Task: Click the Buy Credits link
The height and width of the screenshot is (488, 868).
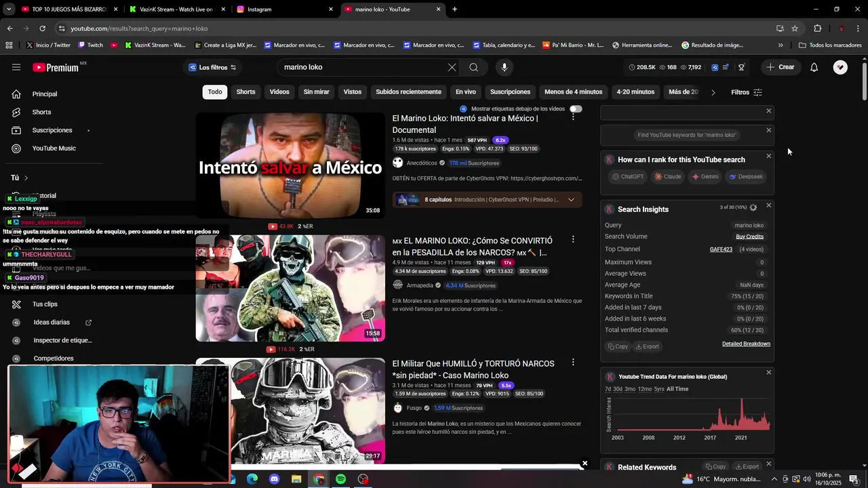Action: pyautogui.click(x=749, y=237)
